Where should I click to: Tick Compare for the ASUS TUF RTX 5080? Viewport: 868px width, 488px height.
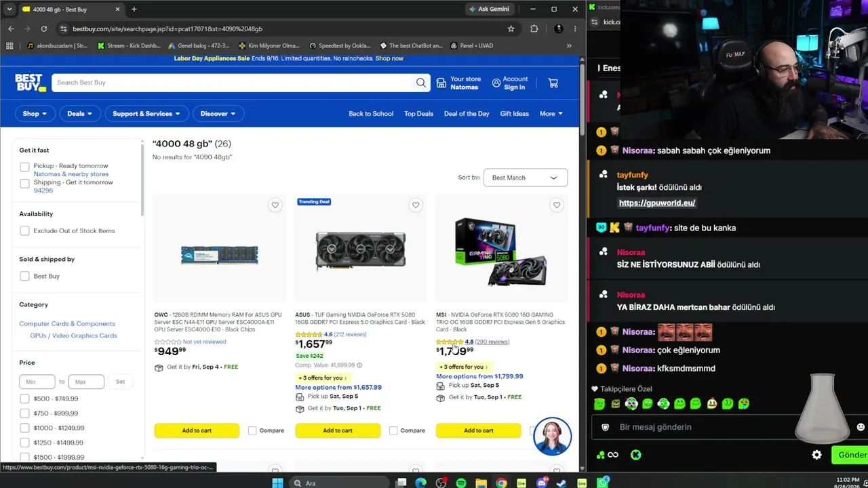click(393, 430)
